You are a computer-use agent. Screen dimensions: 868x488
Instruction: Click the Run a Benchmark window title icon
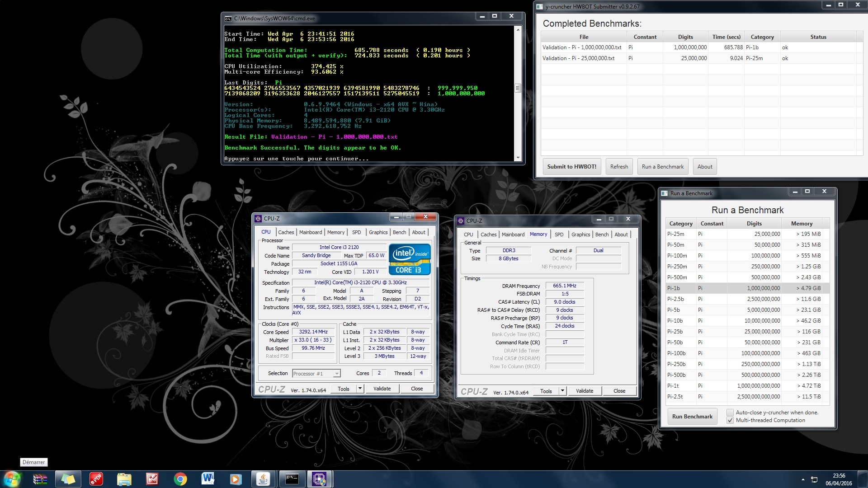click(x=664, y=193)
